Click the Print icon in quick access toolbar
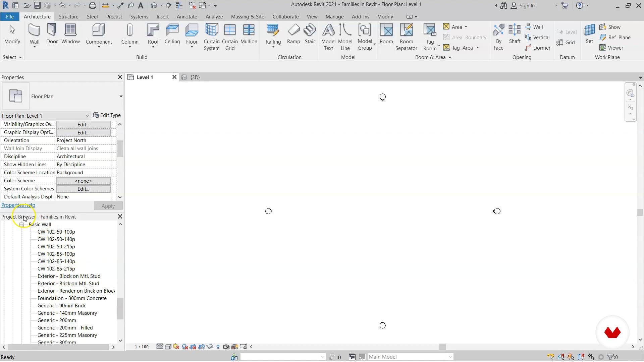Image resolution: width=644 pixels, height=362 pixels. click(x=93, y=5)
